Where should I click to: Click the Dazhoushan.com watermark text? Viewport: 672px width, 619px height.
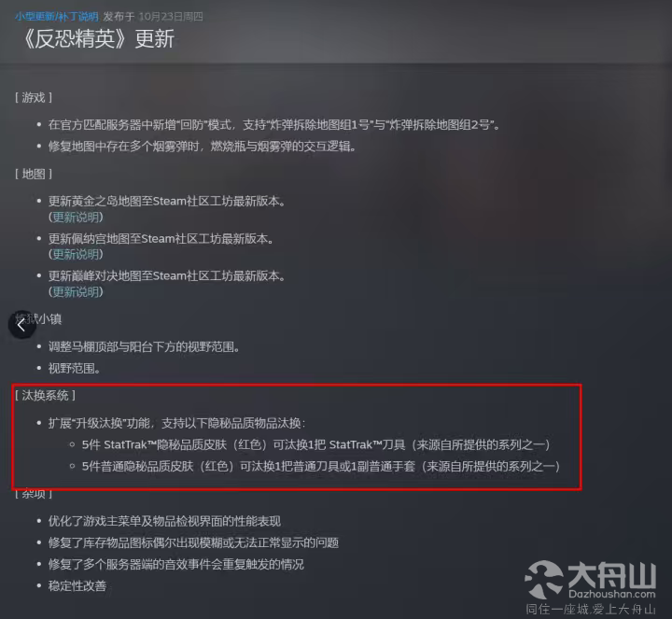[612, 594]
